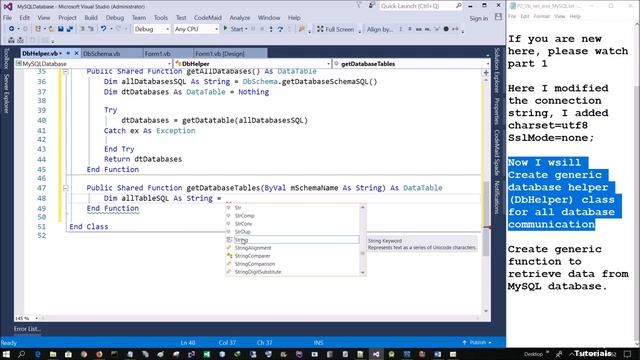The width and height of the screenshot is (640, 360).
Task: Open the Analyze menu
Action: [240, 18]
